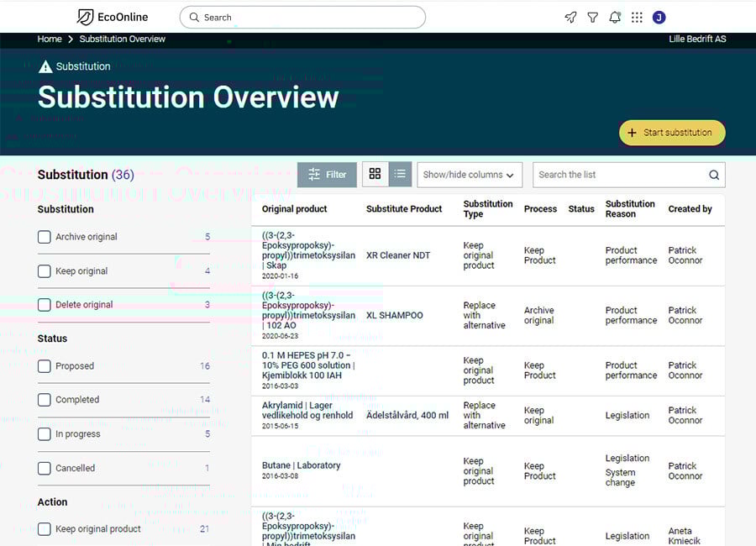Viewport: 756px width, 546px height.
Task: Check the Cancelled status filter
Action: [x=45, y=469]
